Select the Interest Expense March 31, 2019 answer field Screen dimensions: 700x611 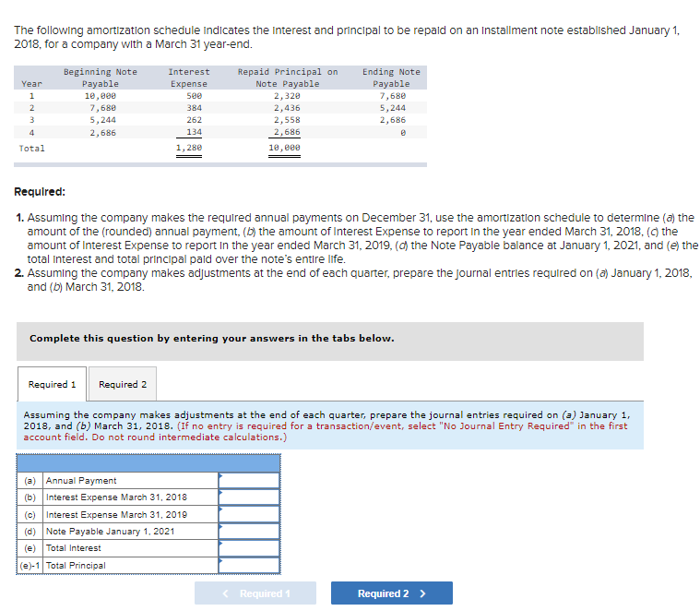[249, 514]
